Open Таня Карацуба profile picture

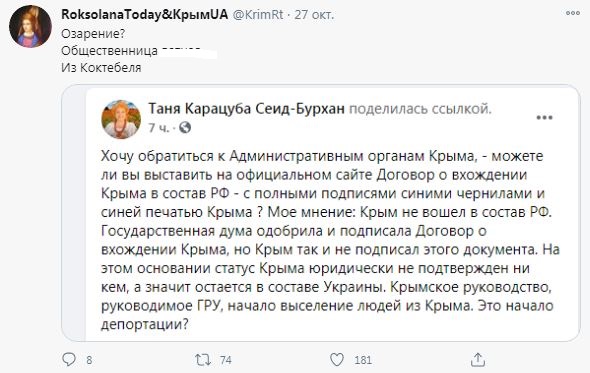[x=121, y=119]
